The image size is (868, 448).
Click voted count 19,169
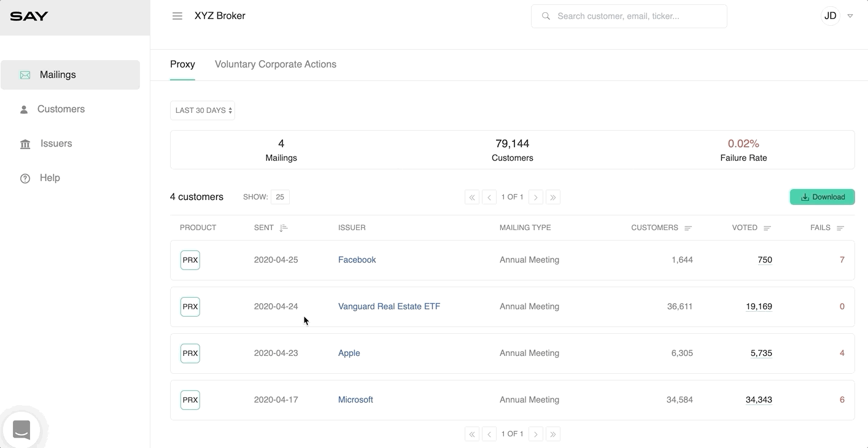pos(759,307)
